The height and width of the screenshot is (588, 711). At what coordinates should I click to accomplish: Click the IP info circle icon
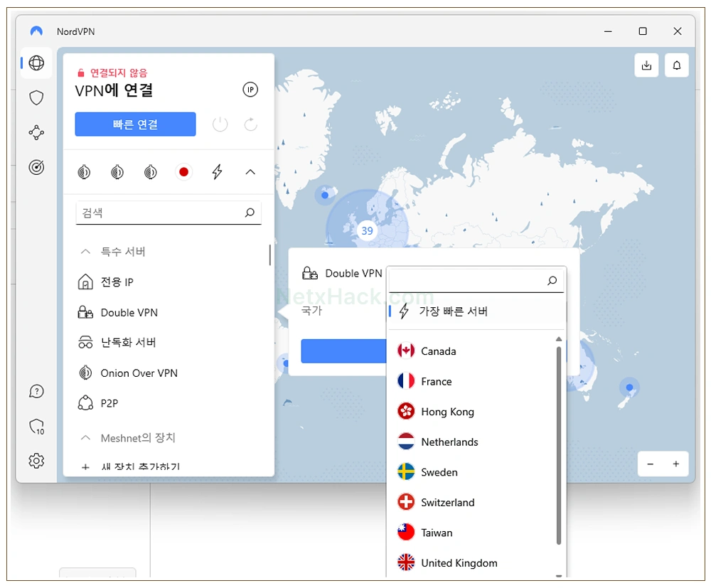tap(250, 90)
